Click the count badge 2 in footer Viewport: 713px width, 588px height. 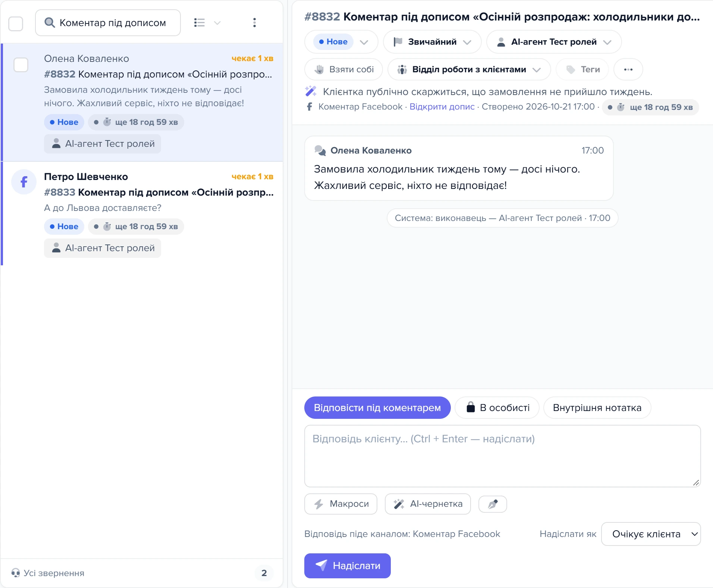[264, 573]
